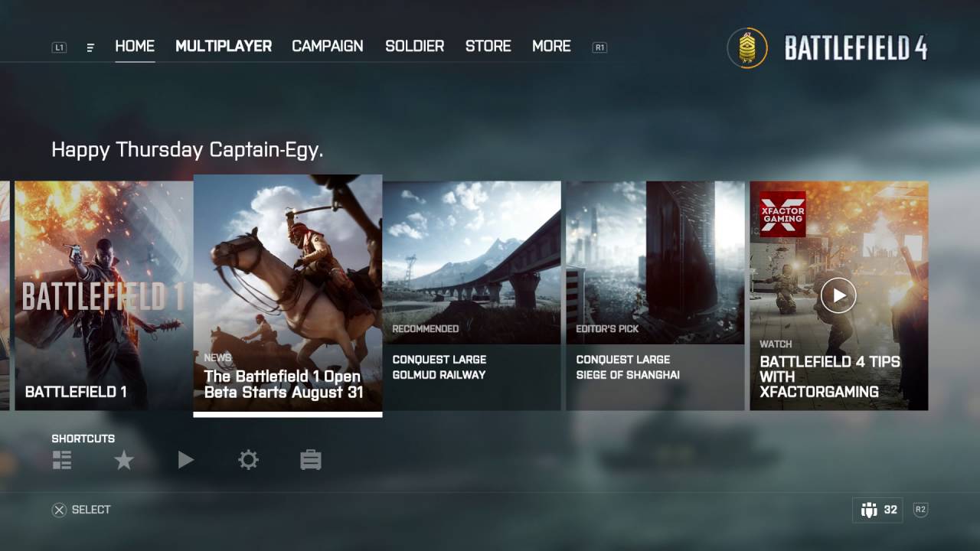This screenshot has width=980, height=551.
Task: Open the Store tab
Action: pos(488,46)
